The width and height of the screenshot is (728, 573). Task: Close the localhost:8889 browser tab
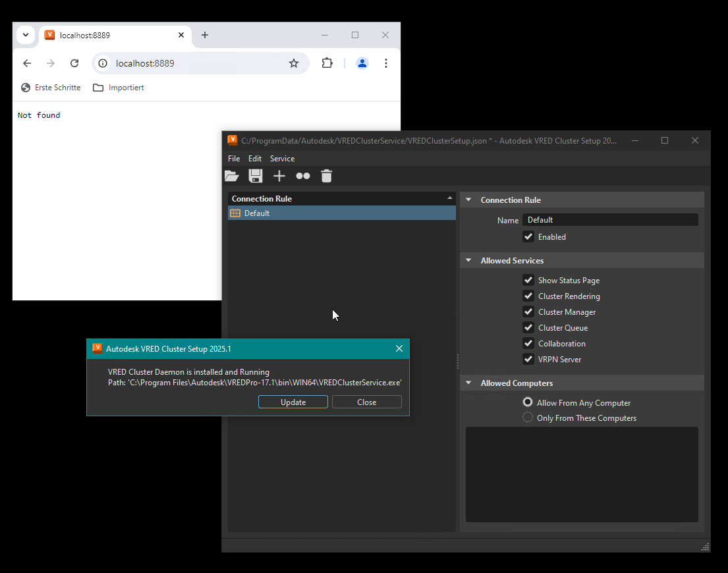(x=181, y=35)
